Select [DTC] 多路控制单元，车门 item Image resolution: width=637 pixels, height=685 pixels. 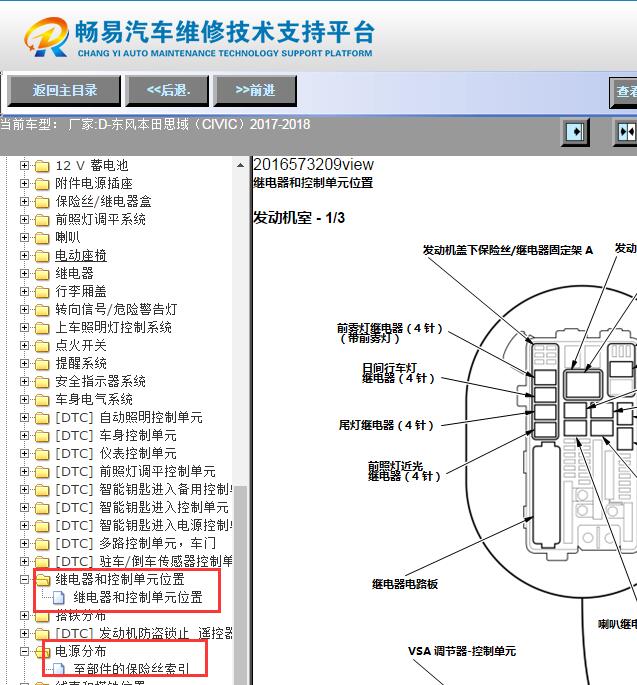click(135, 543)
